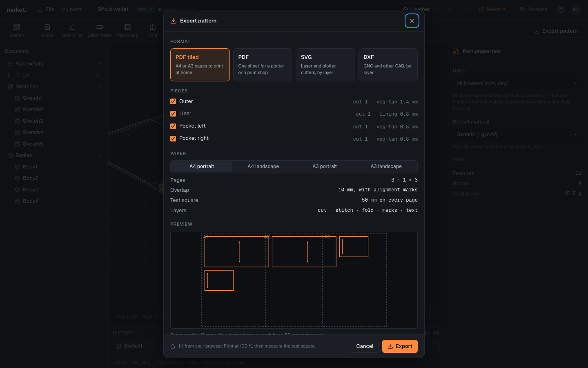Click the moket logo
Viewport: 588px width, 368px height.
[16, 9]
